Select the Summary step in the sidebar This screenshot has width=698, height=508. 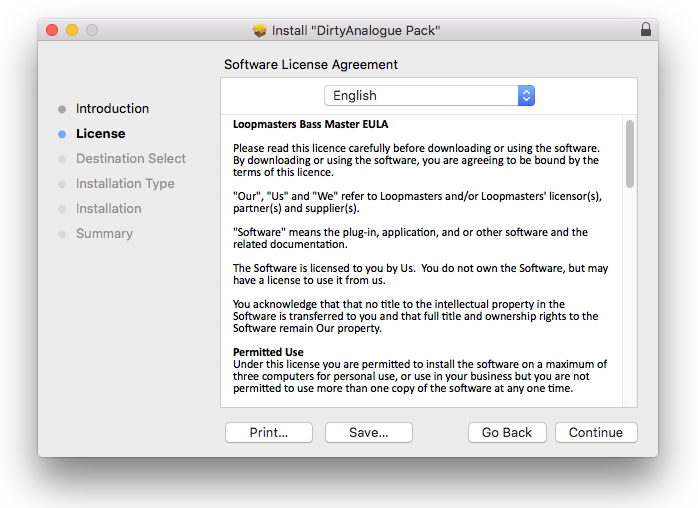tap(104, 234)
